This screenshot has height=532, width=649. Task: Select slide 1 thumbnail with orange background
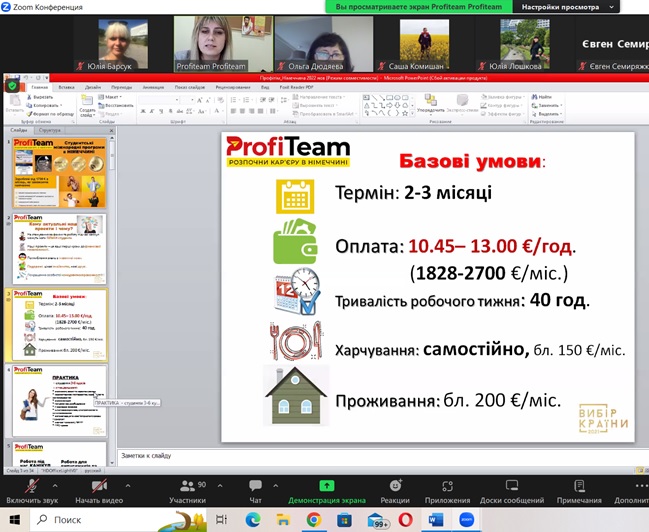click(x=60, y=173)
